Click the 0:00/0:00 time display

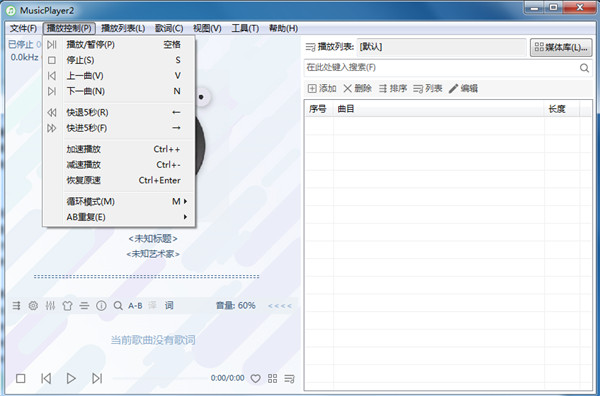[x=228, y=378]
